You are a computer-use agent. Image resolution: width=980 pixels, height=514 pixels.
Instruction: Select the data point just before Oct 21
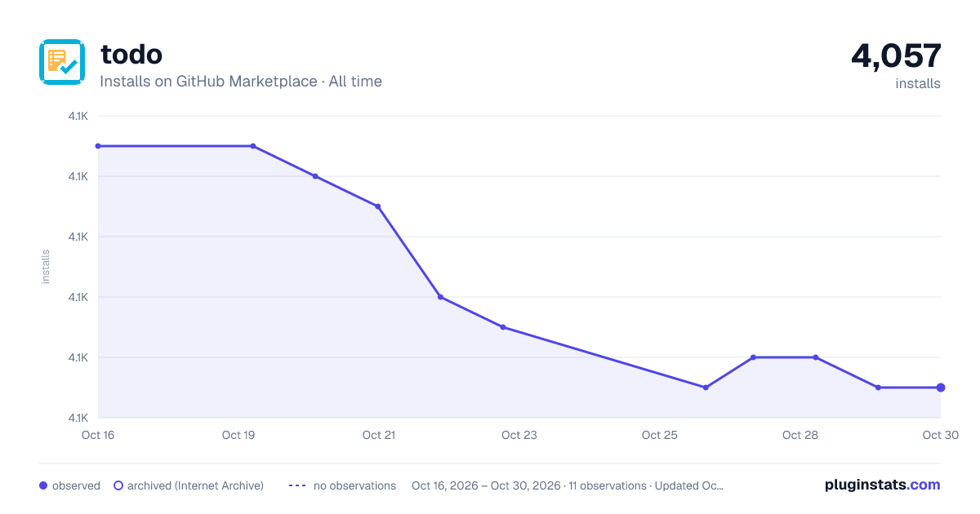click(377, 206)
